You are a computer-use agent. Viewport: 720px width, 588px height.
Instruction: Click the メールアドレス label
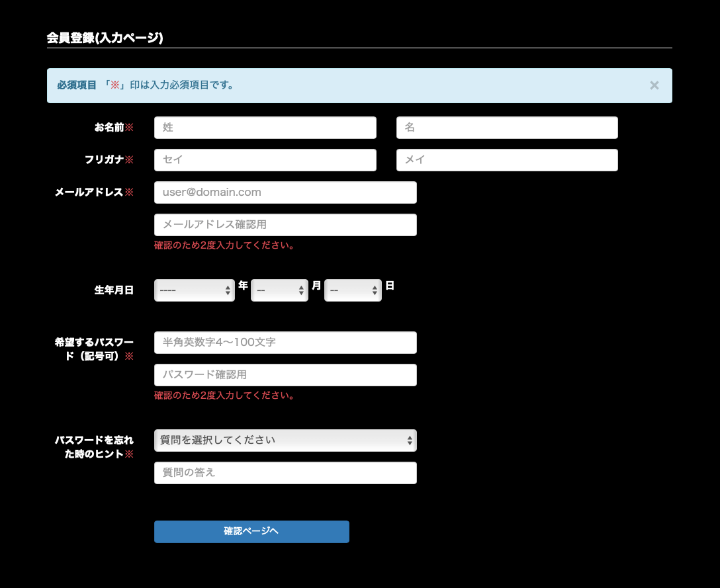pos(89,192)
